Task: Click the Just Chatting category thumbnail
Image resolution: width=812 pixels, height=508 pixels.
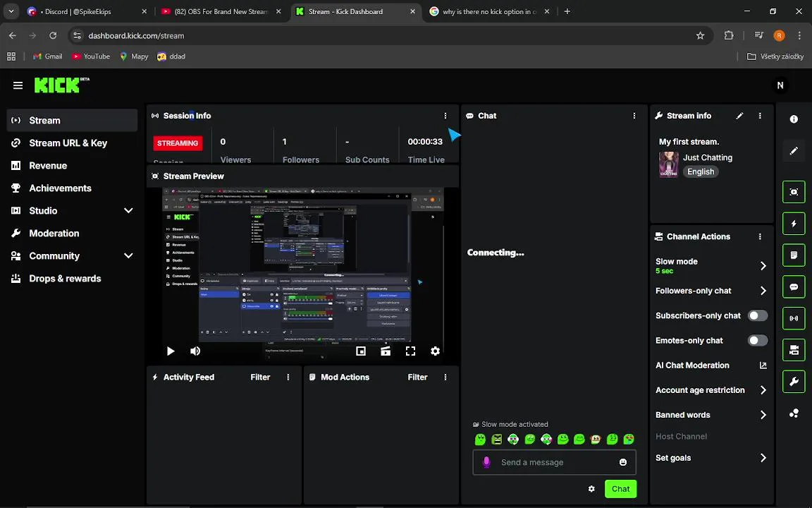Action: tap(668, 164)
